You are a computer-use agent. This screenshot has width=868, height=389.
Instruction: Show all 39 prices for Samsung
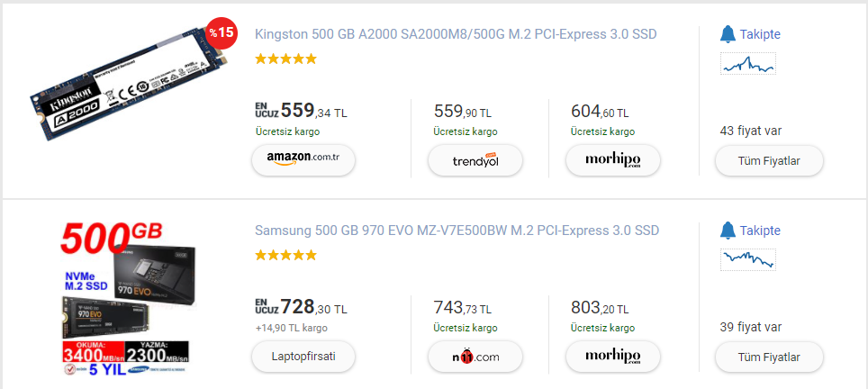768,357
